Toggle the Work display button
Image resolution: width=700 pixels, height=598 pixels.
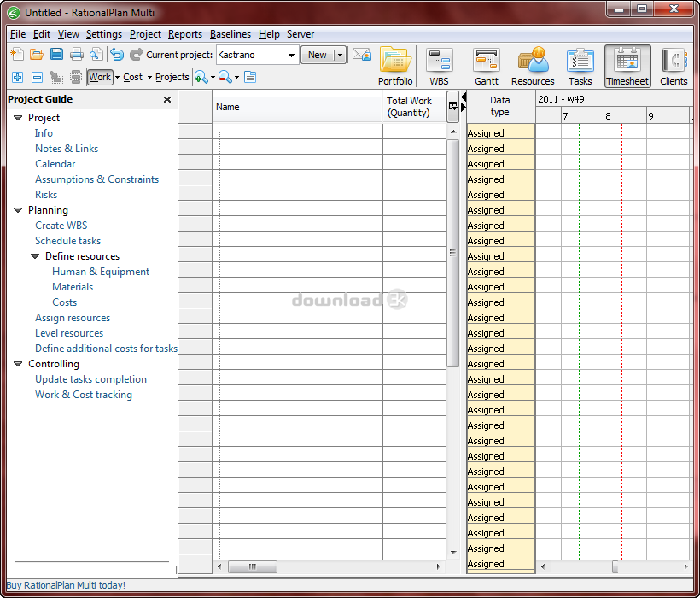100,77
